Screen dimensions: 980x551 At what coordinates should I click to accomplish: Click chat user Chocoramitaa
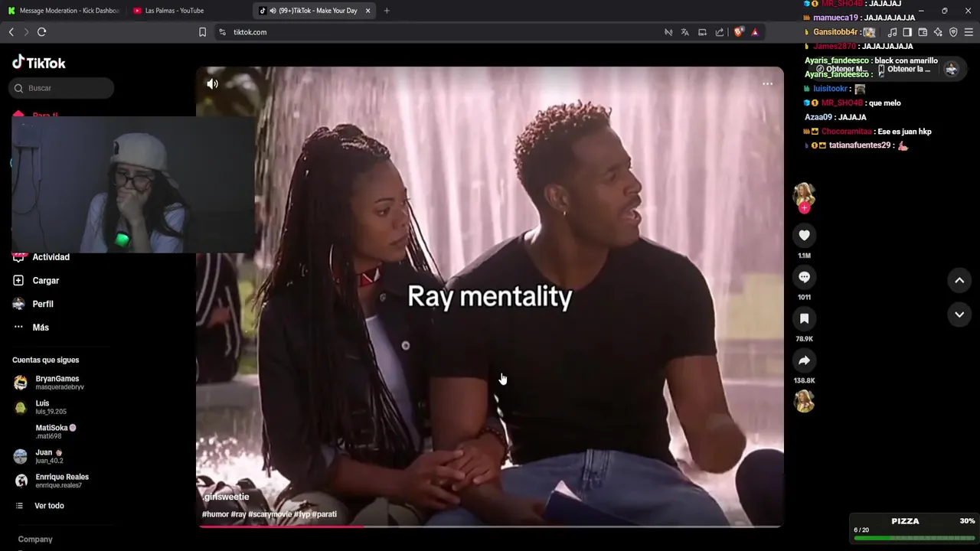pos(847,132)
